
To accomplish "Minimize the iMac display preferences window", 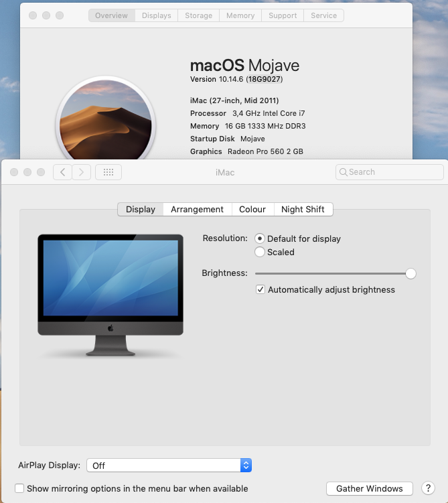I will [27, 172].
